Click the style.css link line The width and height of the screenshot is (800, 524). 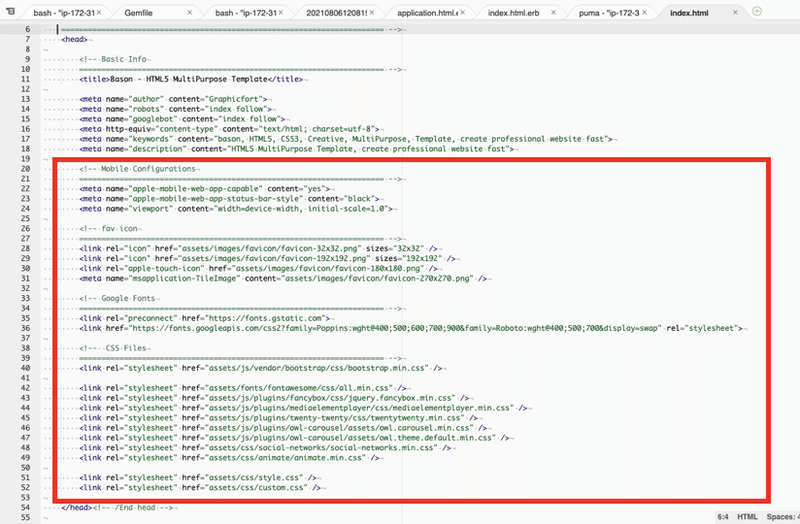click(x=197, y=478)
